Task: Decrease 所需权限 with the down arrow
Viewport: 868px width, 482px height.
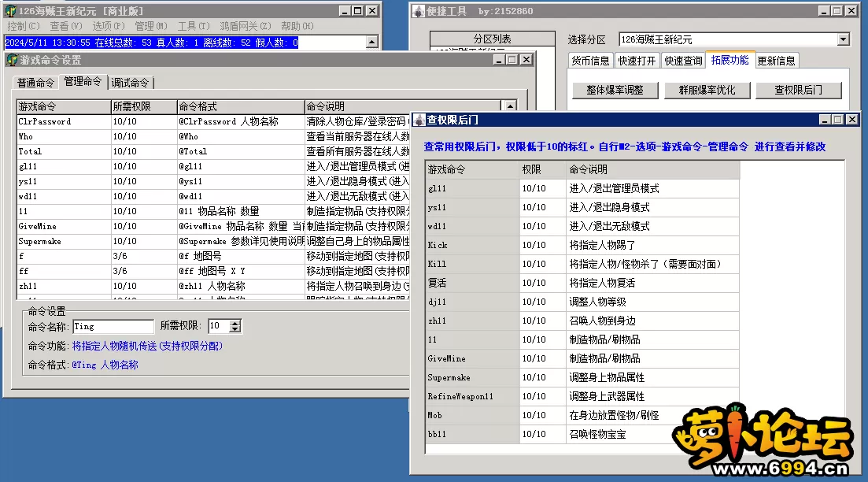Action: 235,330
